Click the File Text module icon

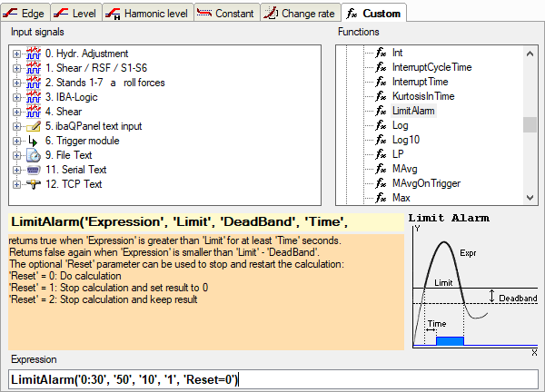pyautogui.click(x=34, y=155)
